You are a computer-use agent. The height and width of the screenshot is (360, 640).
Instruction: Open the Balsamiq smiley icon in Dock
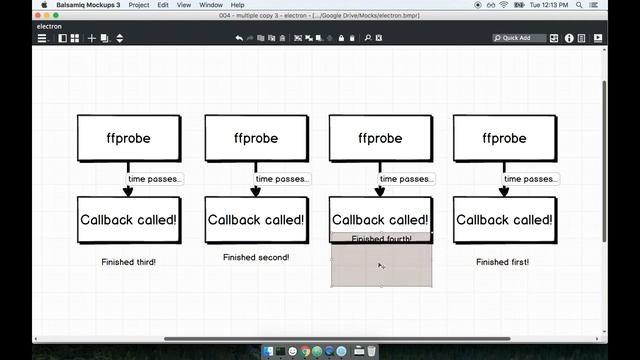pyautogui.click(x=293, y=351)
